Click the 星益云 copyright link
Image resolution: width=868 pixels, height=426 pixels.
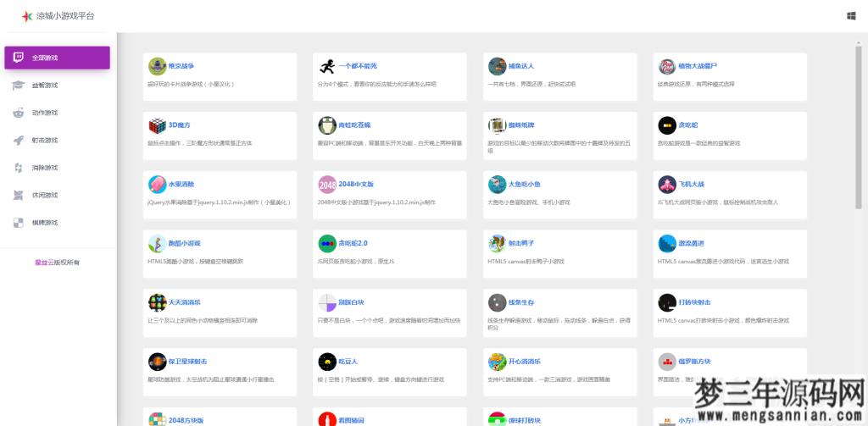(x=44, y=263)
